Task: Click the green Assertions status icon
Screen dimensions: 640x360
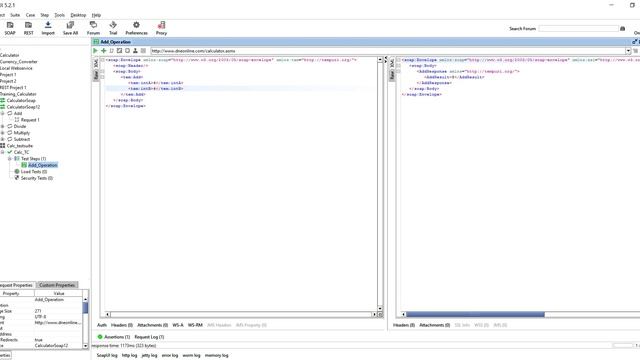Action: coord(100,337)
